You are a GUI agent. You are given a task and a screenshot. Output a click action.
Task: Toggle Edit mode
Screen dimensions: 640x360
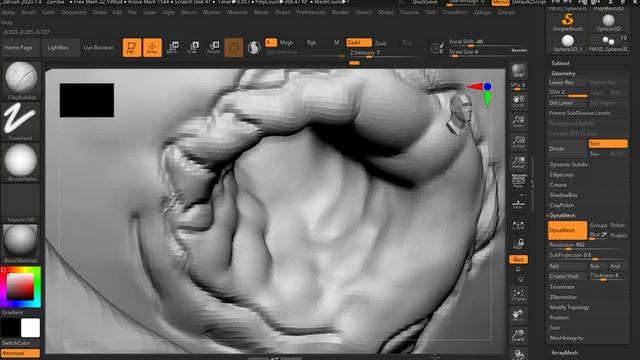click(x=132, y=48)
